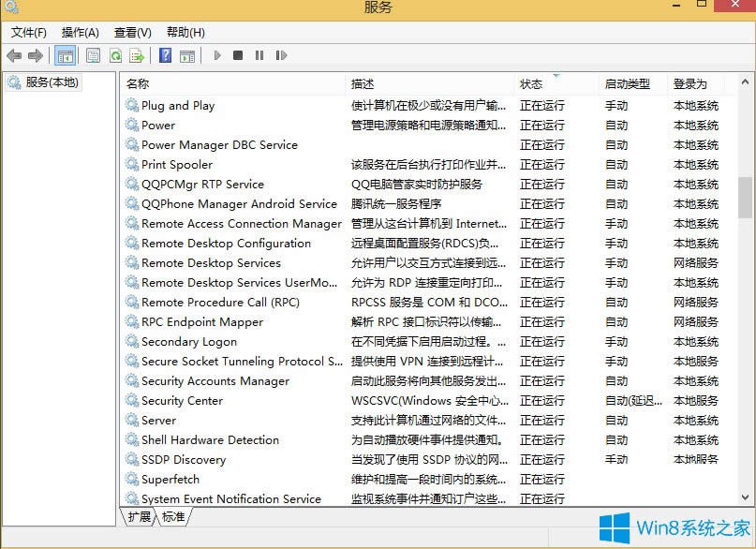Select 服务(本地) in the left tree
Viewport: 756px width, 549px height.
click(x=47, y=82)
